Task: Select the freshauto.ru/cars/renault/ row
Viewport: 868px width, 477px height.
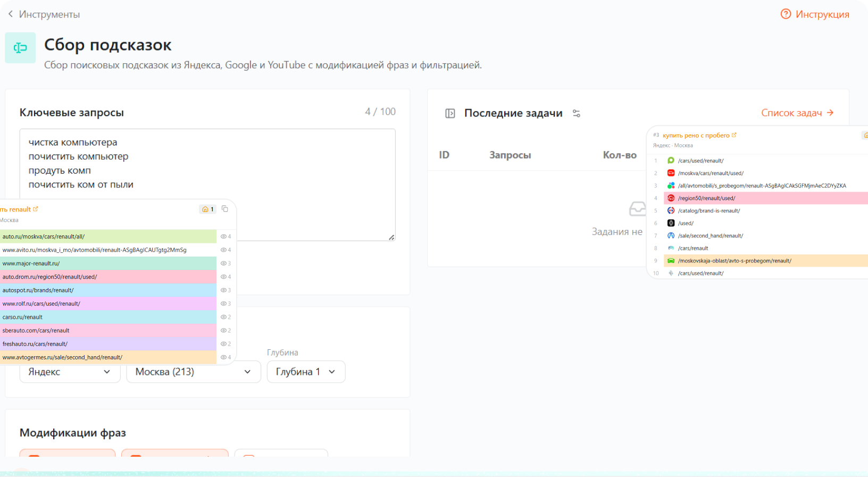Action: pyautogui.click(x=108, y=344)
